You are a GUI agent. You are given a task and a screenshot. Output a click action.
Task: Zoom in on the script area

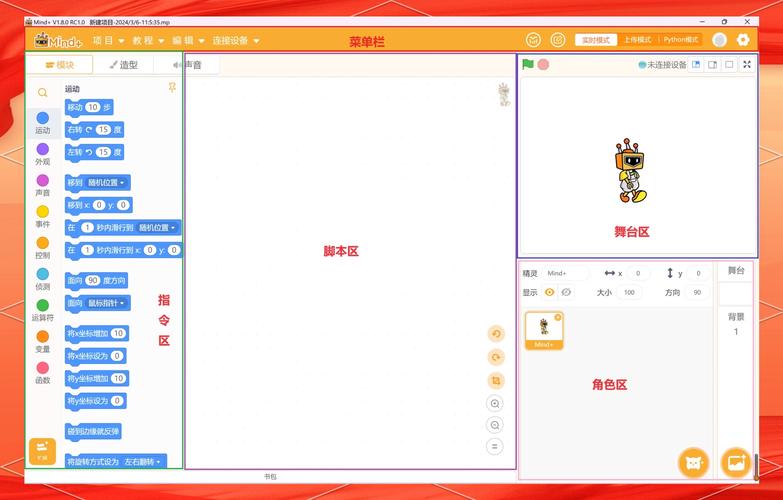pyautogui.click(x=495, y=403)
